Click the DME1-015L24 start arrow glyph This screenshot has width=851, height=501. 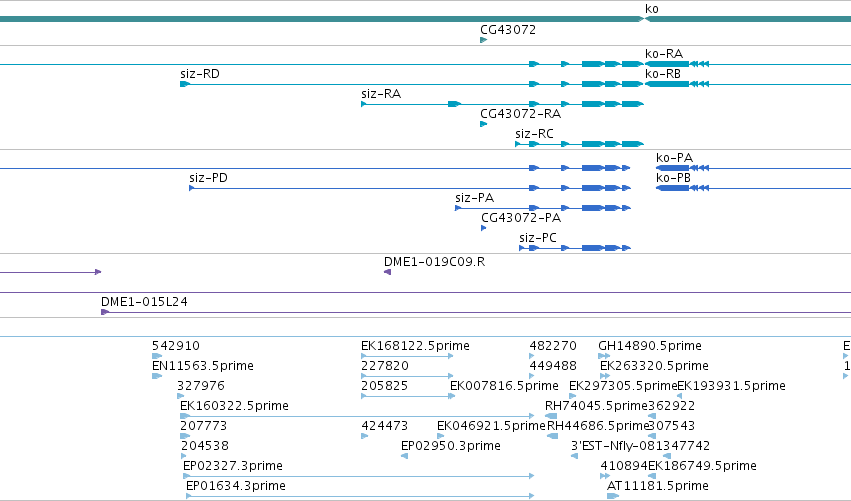point(105,312)
